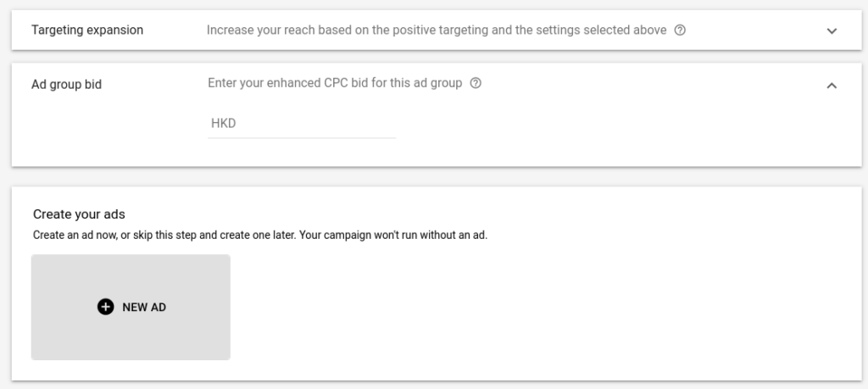Expand the Targeting expansion section chevron
The height and width of the screenshot is (389, 868).
832,31
